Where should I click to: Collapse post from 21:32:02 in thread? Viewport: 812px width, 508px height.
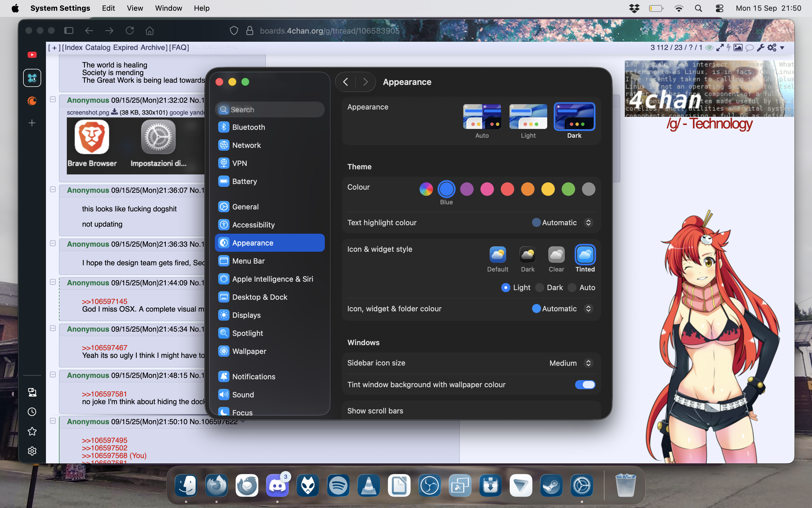point(53,99)
